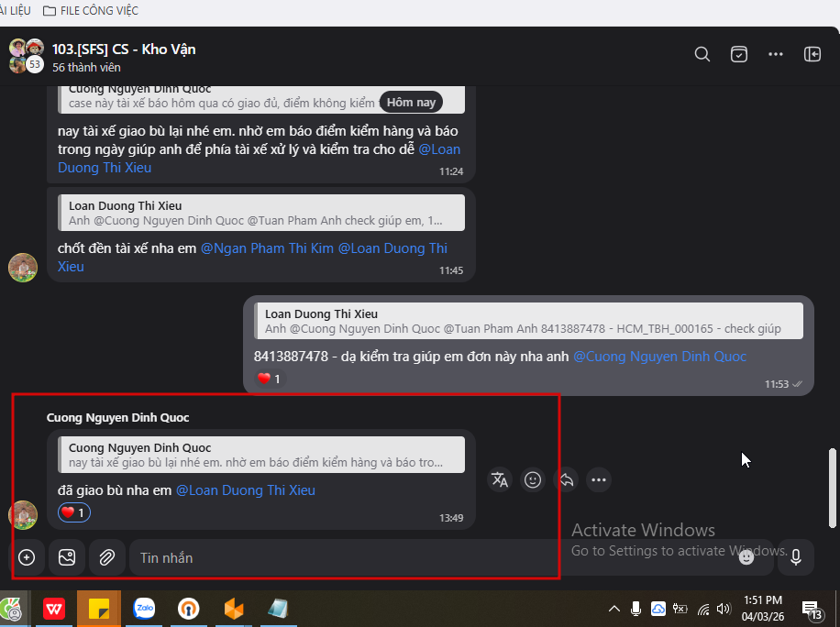Translate the 13:49 message

click(499, 479)
